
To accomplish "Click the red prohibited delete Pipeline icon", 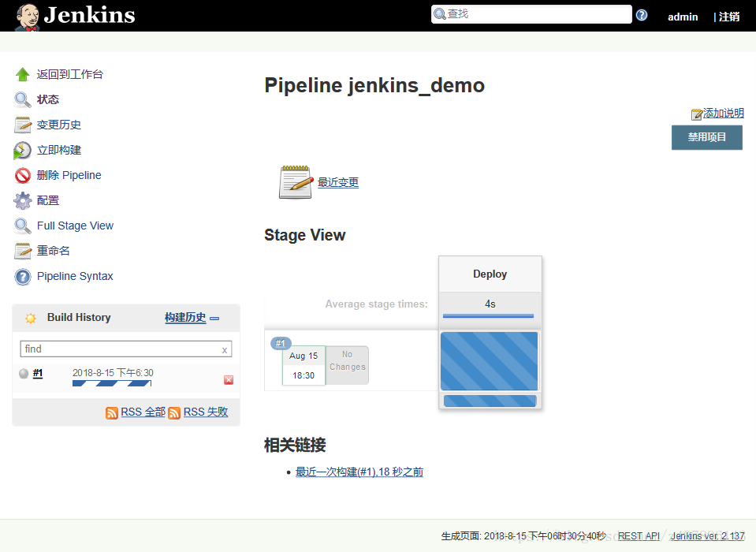I will point(22,176).
